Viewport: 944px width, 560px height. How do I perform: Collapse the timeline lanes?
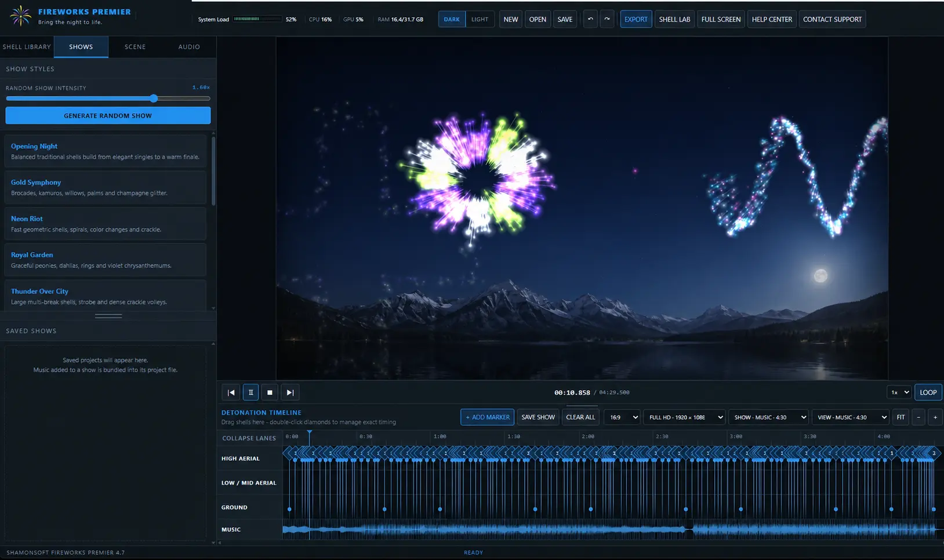pos(249,438)
